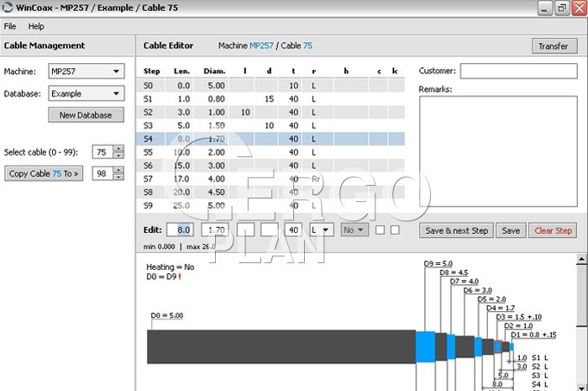This screenshot has width=588, height=391.
Task: Increment the copy target spinner up arrow
Action: click(118, 170)
